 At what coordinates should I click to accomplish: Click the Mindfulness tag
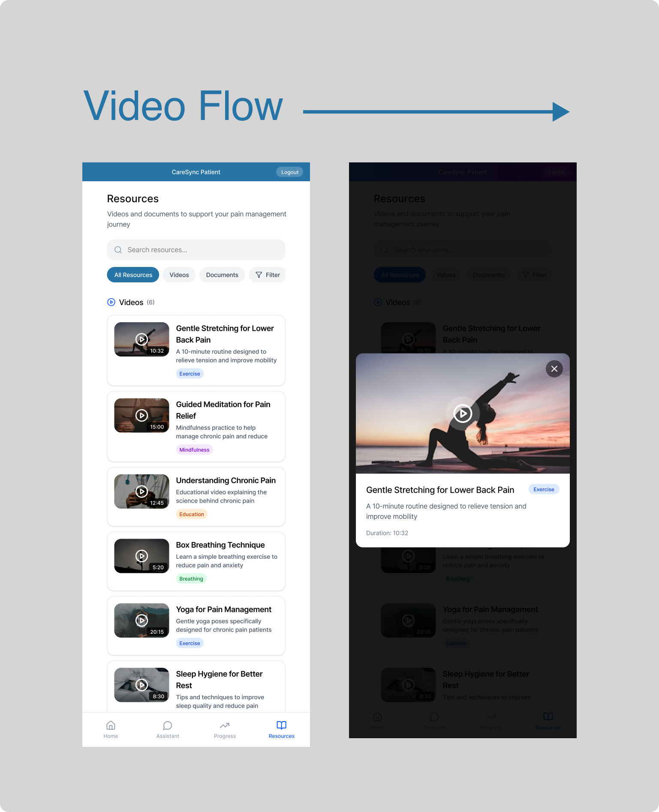click(x=194, y=449)
